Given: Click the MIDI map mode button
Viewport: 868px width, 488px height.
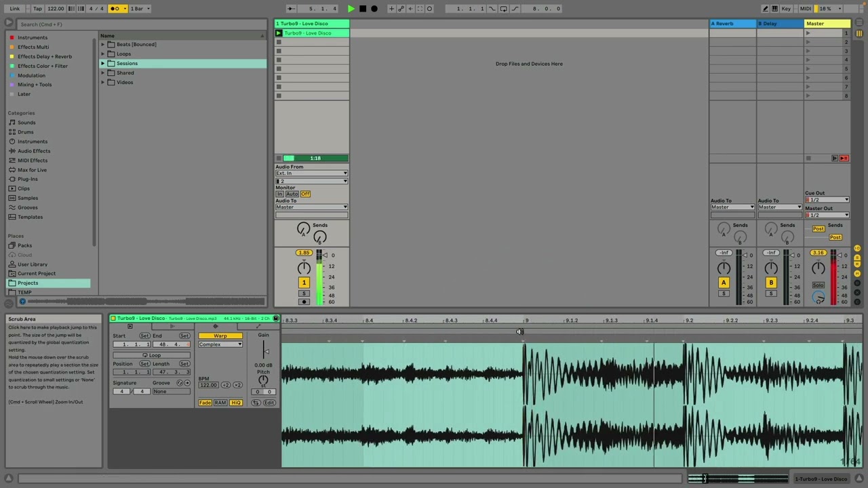Looking at the screenshot, I should point(805,9).
